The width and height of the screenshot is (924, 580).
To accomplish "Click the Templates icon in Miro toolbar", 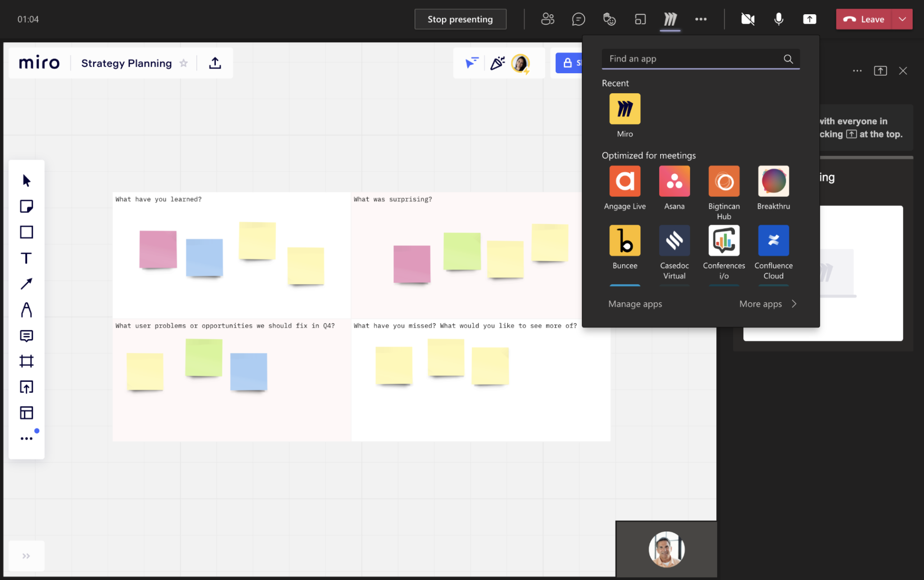I will tap(26, 413).
